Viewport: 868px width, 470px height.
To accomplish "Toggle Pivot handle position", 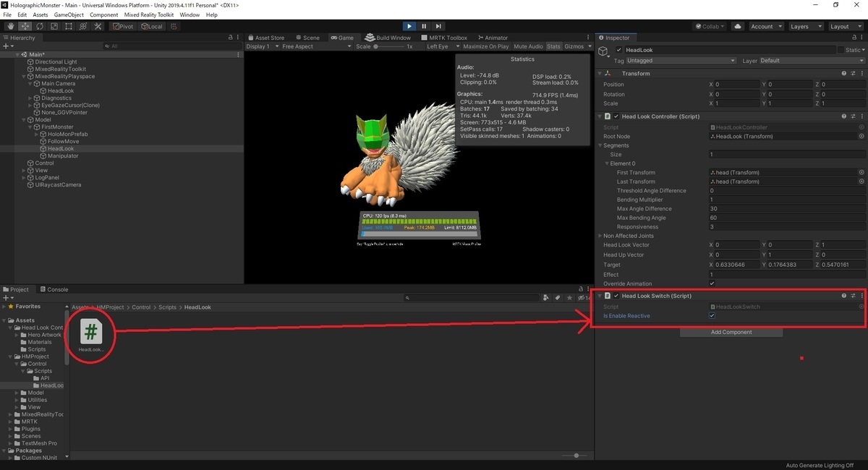I will point(123,26).
